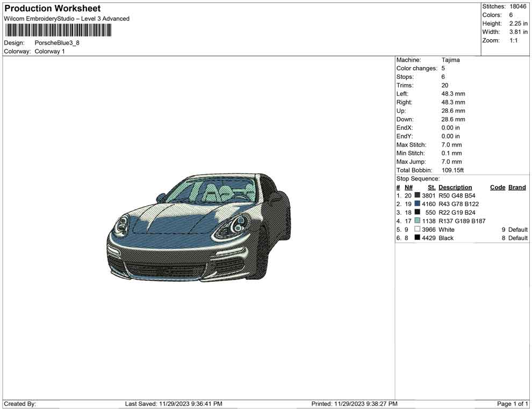Select the Brand column header

pyautogui.click(x=516, y=187)
